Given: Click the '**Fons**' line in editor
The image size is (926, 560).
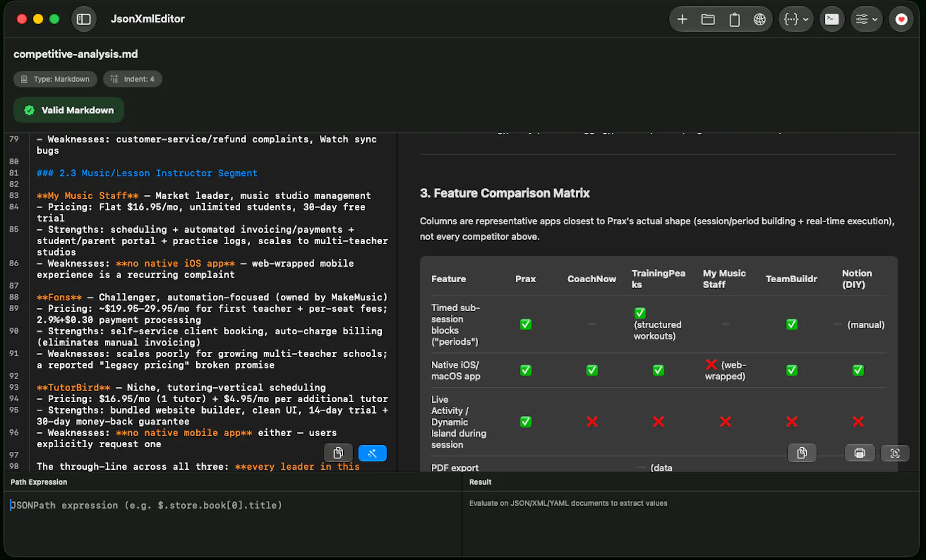Looking at the screenshot, I should pos(212,297).
